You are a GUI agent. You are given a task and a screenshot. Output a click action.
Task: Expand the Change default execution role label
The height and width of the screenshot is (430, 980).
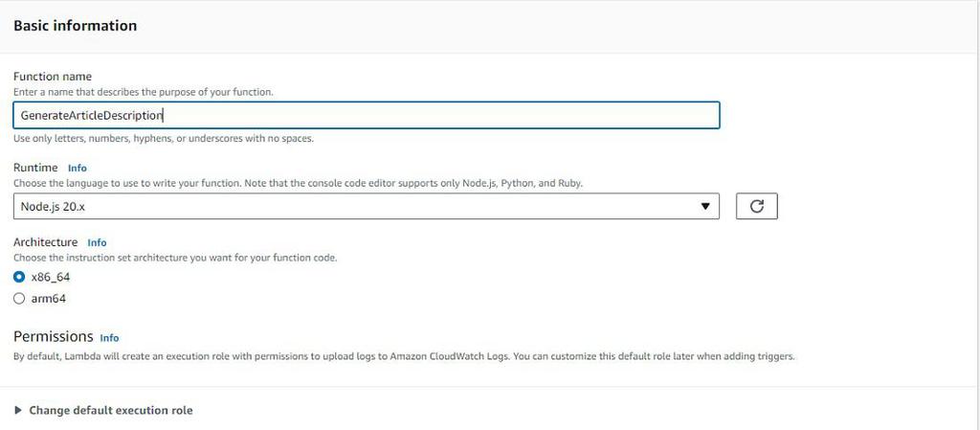tap(111, 411)
